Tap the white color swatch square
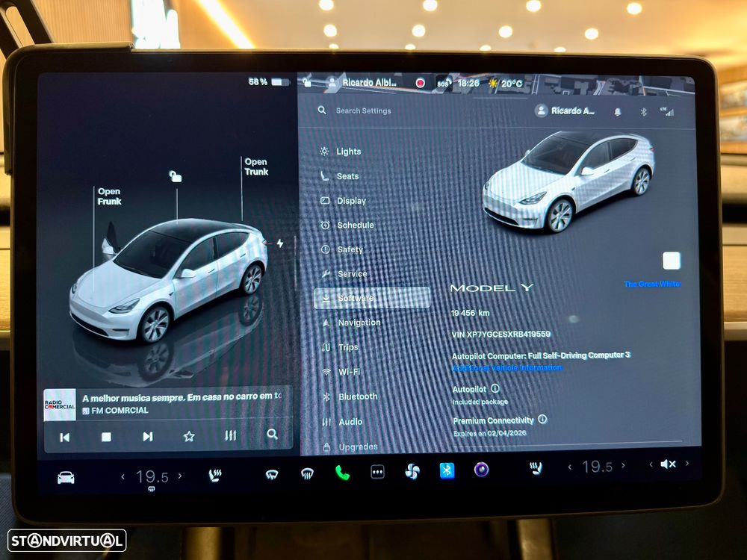Viewport: 747px width, 560px height. 672,261
